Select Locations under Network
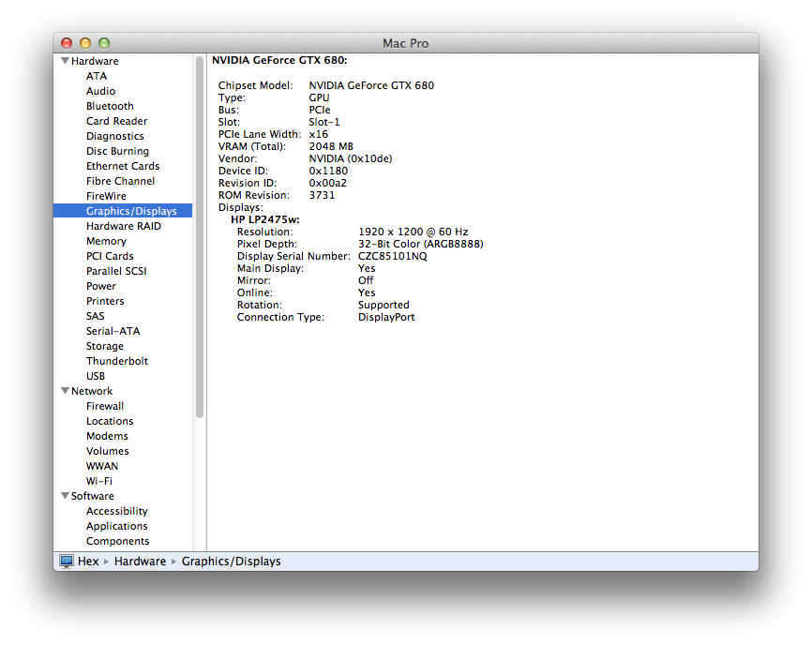 click(110, 421)
